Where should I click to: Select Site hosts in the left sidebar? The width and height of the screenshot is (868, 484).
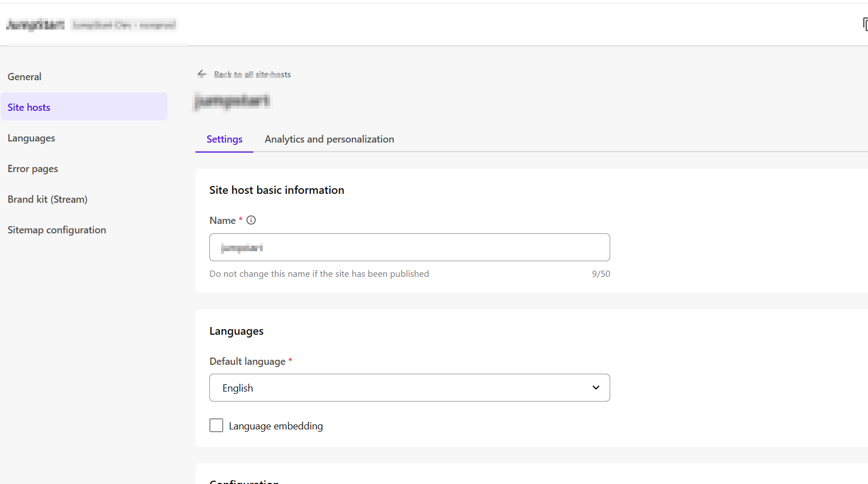[x=28, y=107]
